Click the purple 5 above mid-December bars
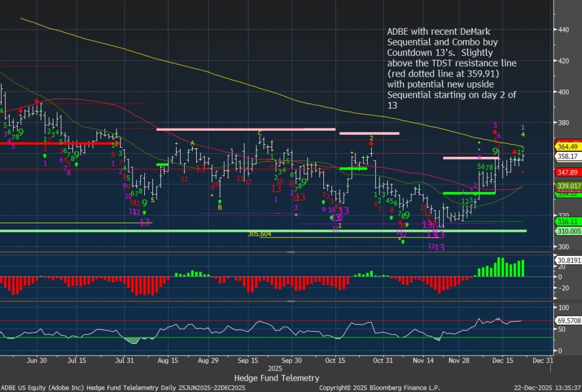The height and width of the screenshot is (392, 582). 495,124
